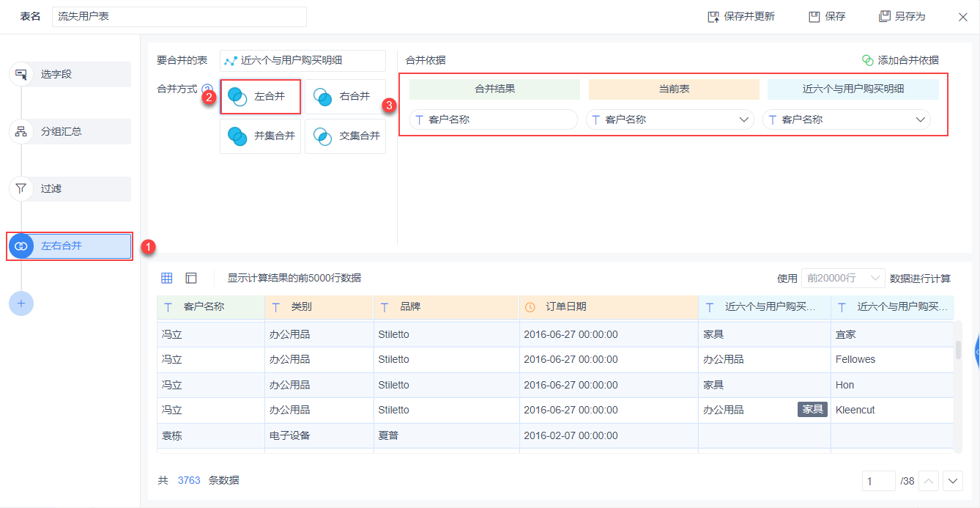Edit the 合并结果 客户名称 field
Viewport: 980px width, 508px height.
tap(494, 119)
